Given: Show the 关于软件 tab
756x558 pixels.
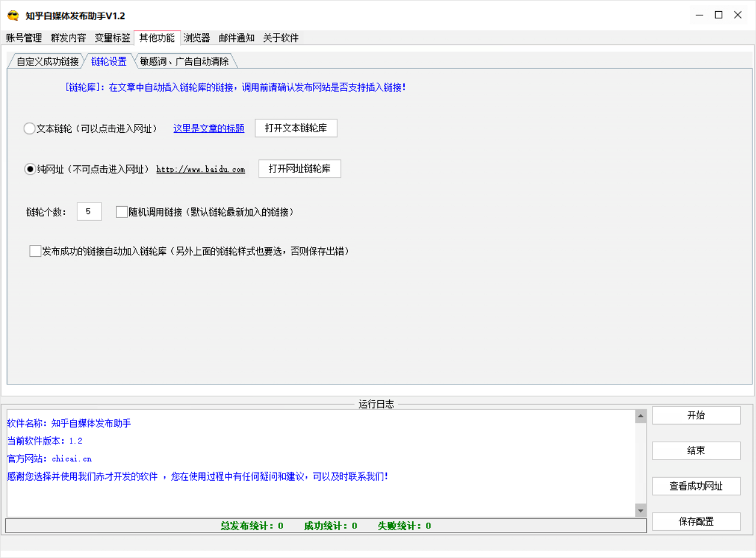Looking at the screenshot, I should click(281, 38).
